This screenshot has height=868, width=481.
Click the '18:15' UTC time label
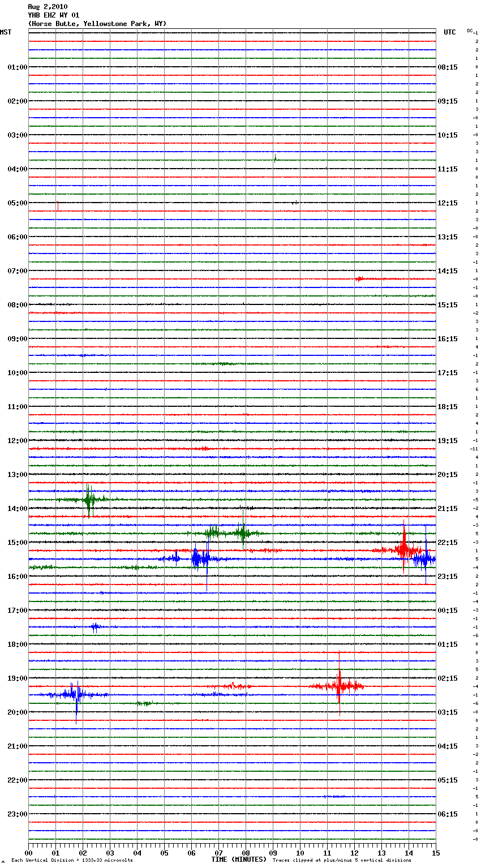click(x=448, y=407)
